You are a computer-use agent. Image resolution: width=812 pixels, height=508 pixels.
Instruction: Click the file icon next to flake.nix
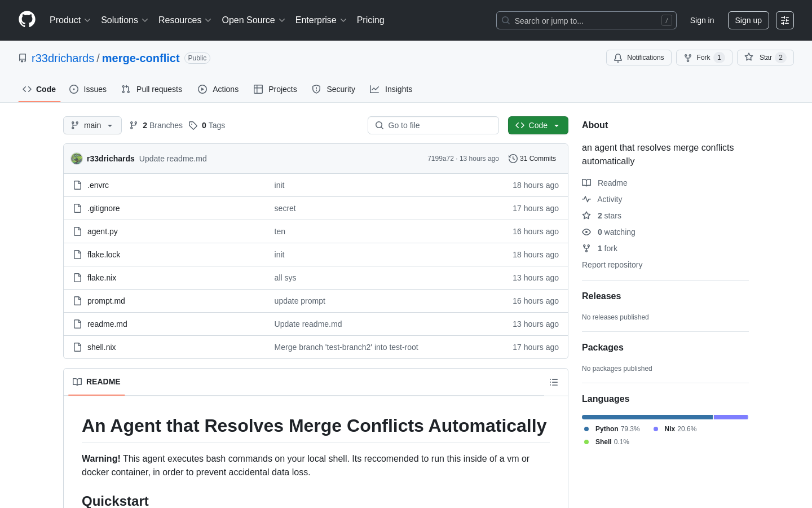click(x=78, y=278)
